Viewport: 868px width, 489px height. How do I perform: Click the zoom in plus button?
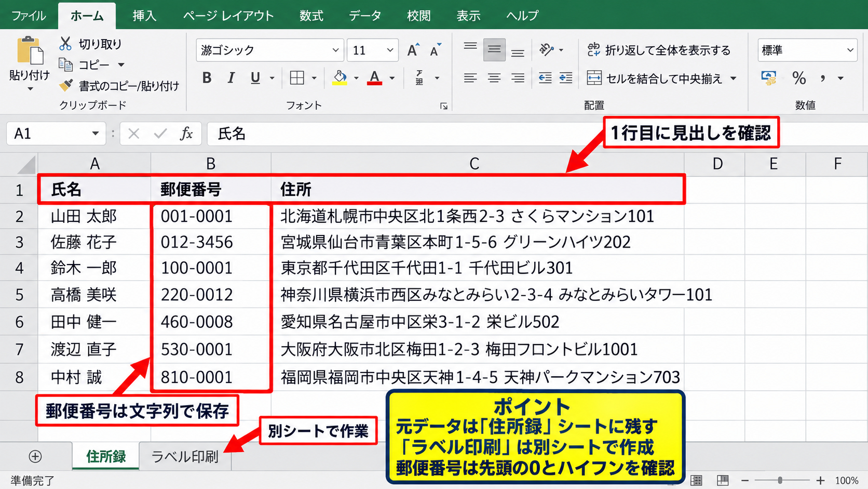[x=820, y=480]
